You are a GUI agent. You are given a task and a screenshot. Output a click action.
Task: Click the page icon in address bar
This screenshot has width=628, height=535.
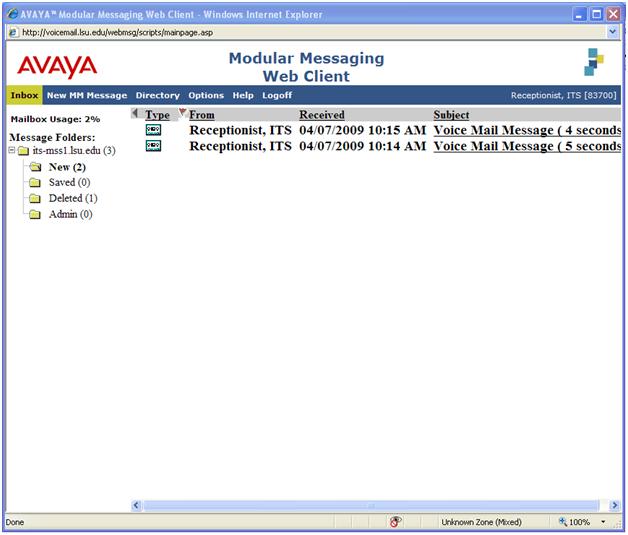pyautogui.click(x=14, y=32)
